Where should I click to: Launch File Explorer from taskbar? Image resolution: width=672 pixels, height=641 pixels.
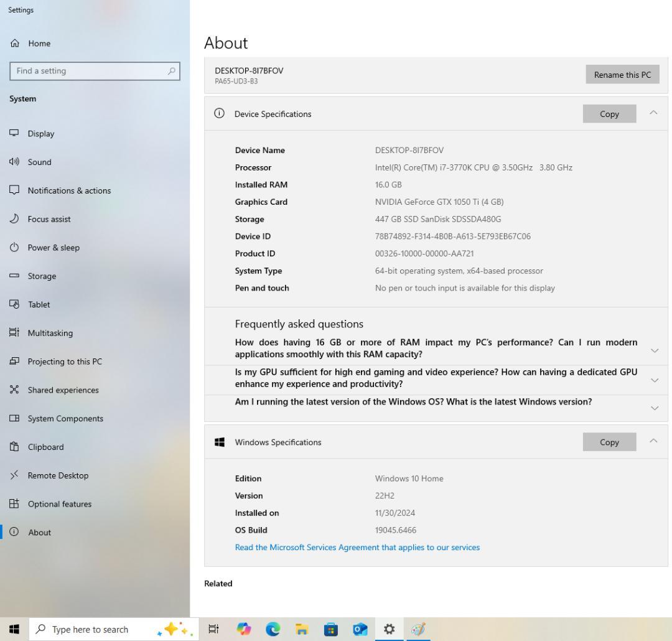click(x=302, y=629)
